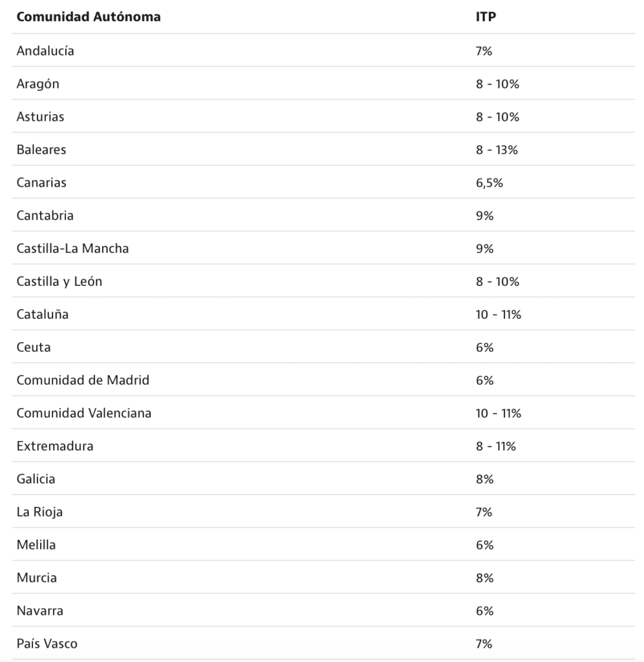Screen dimensions: 644x662
Task: Click the 8 - 13% value for Baleares
Action: pos(497,149)
